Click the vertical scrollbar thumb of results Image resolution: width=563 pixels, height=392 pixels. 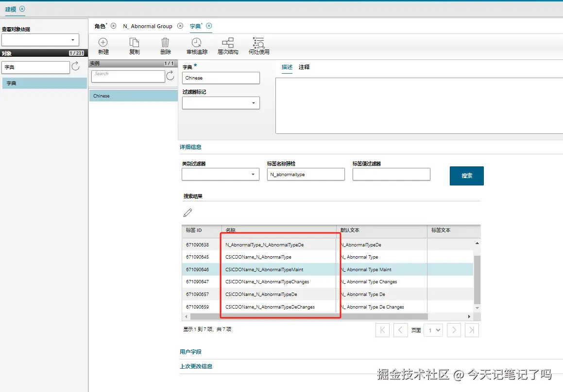[477, 280]
